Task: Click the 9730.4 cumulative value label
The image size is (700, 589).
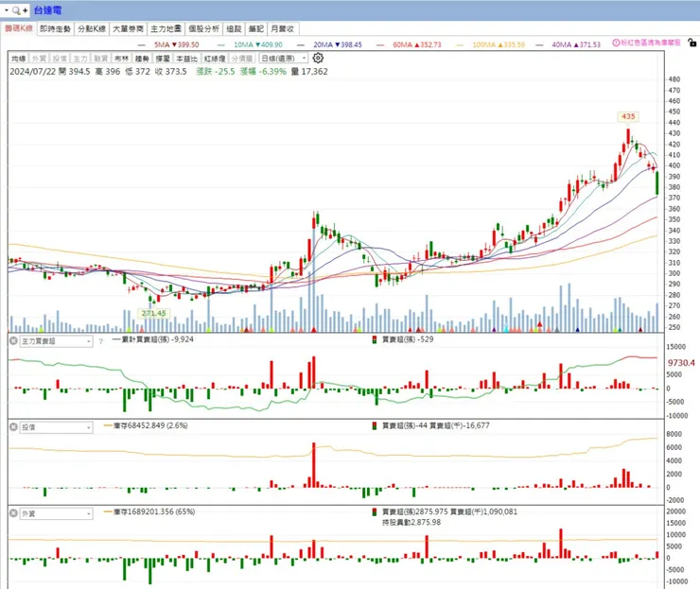Action: pyautogui.click(x=681, y=363)
